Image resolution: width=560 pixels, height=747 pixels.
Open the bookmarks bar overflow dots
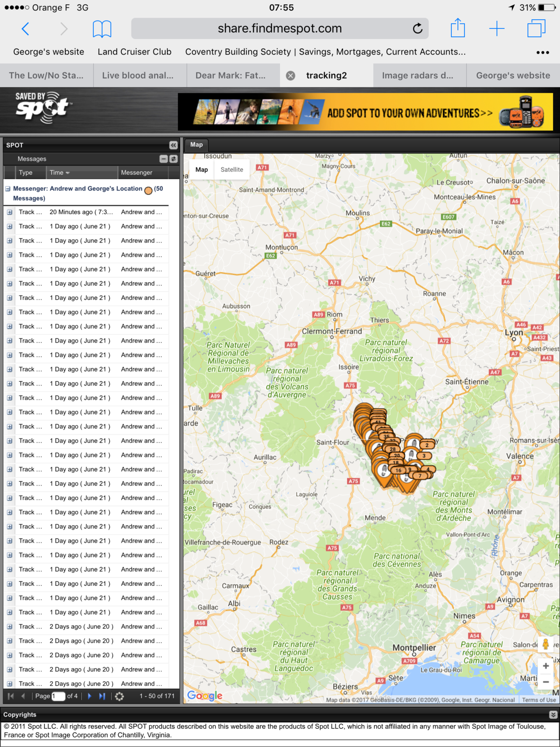click(x=543, y=52)
